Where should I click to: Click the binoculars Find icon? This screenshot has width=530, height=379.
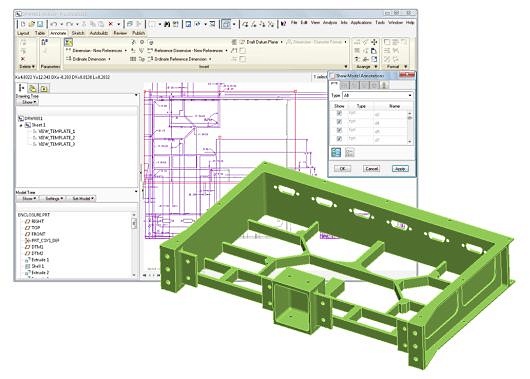(x=167, y=24)
